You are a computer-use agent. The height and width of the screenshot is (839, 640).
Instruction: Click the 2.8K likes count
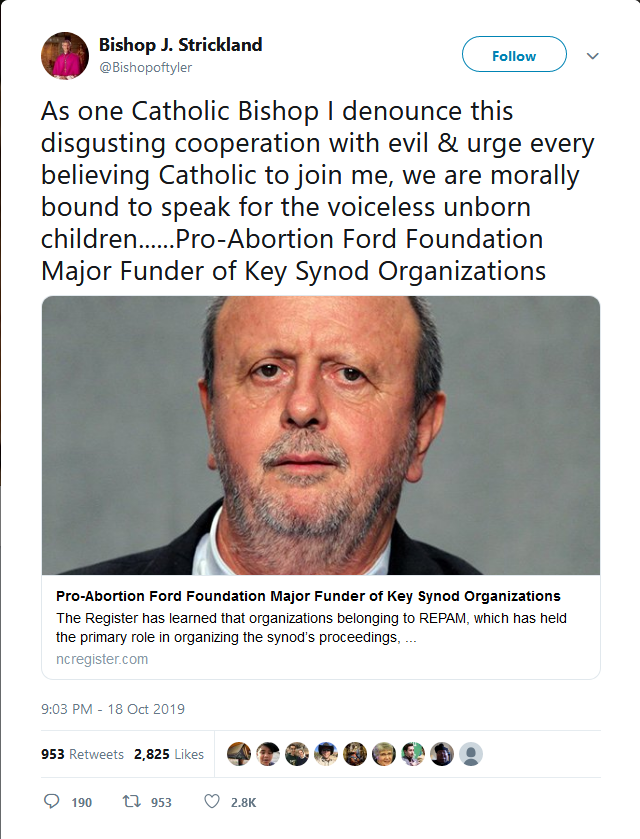243,802
